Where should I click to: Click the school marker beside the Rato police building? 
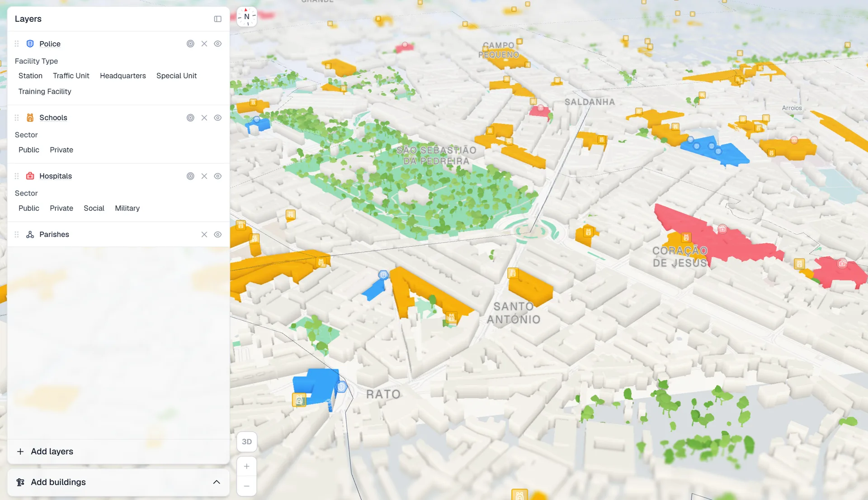(x=299, y=400)
